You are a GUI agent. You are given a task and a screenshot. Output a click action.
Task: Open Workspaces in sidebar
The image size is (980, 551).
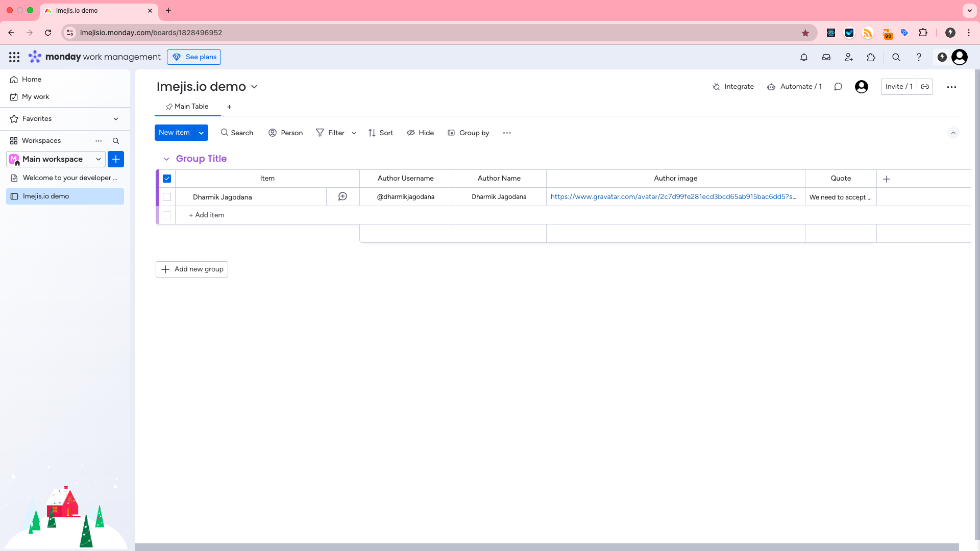pos(41,141)
